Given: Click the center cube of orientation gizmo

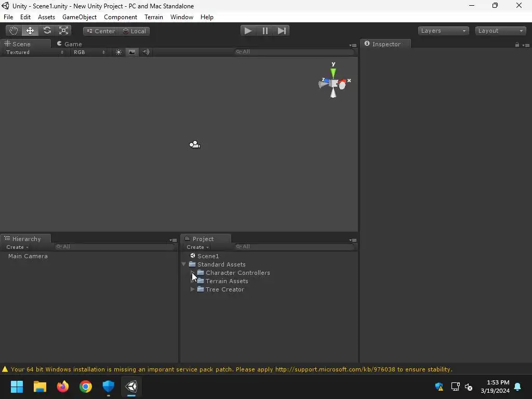Looking at the screenshot, I should coord(334,83).
